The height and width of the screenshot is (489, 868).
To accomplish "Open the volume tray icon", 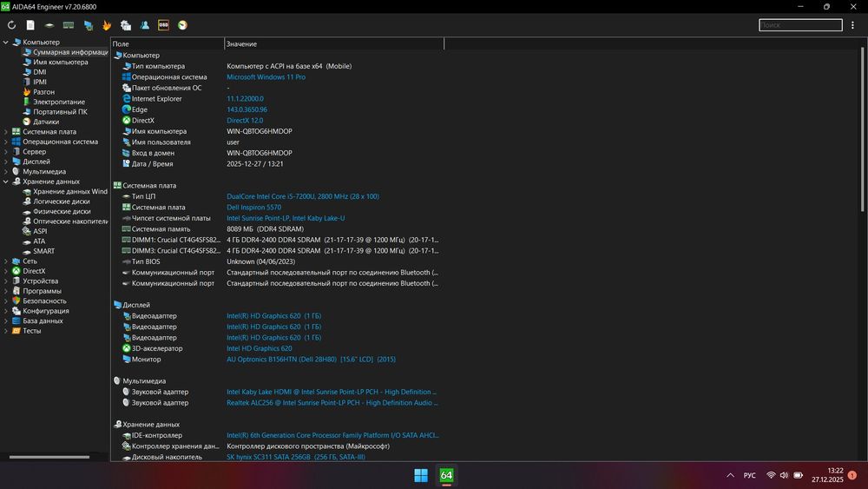I will 784,475.
